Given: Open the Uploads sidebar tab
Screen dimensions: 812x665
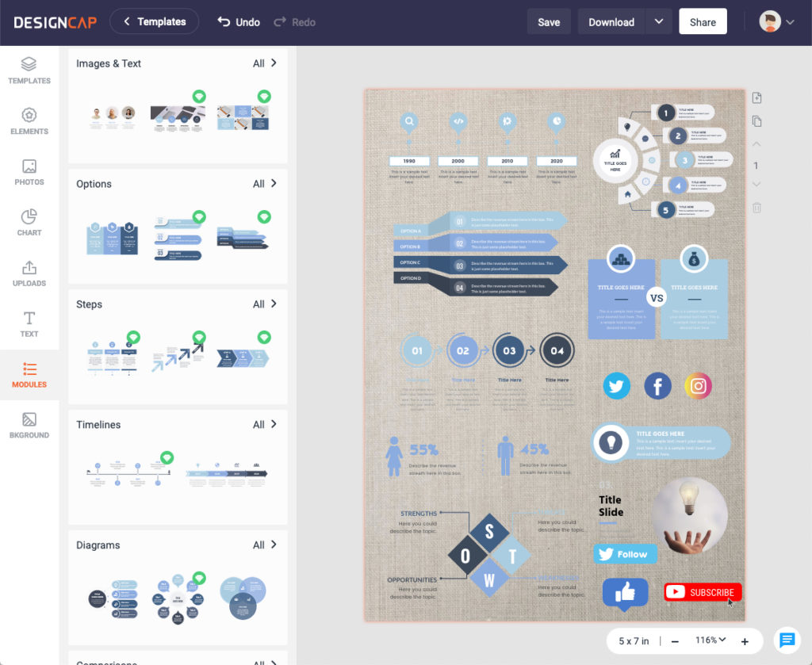Looking at the screenshot, I should 29,273.
